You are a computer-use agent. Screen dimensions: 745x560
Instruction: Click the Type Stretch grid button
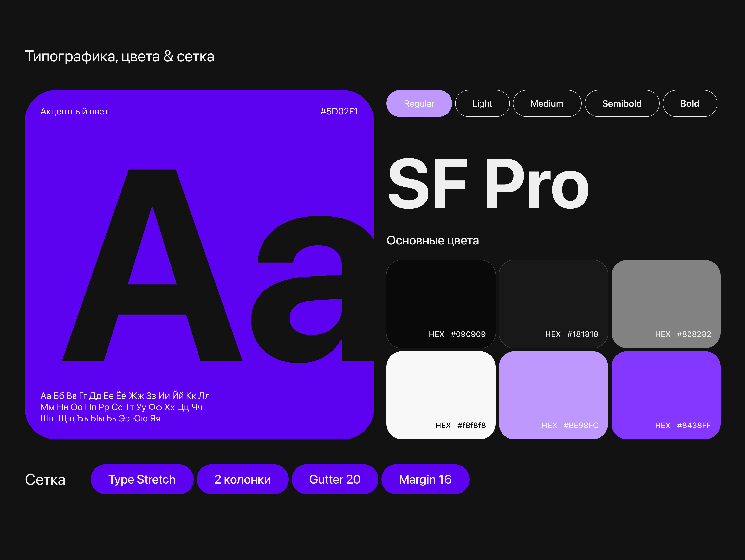click(142, 479)
